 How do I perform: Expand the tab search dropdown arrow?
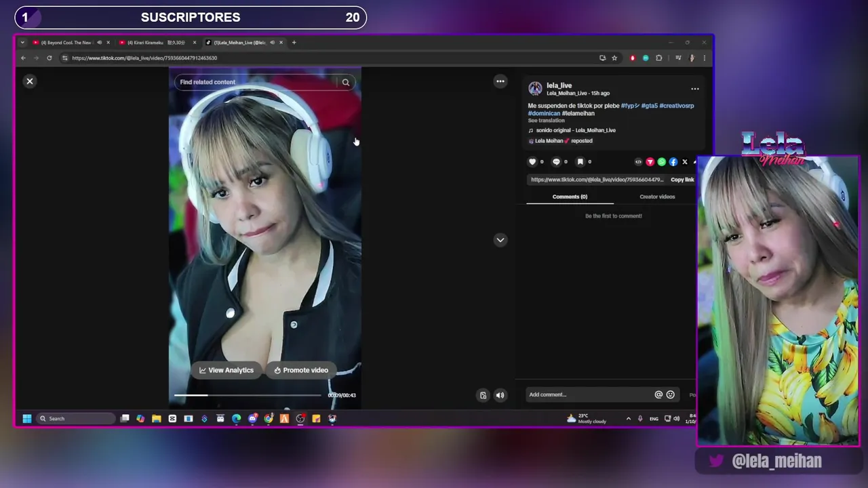tap(22, 43)
